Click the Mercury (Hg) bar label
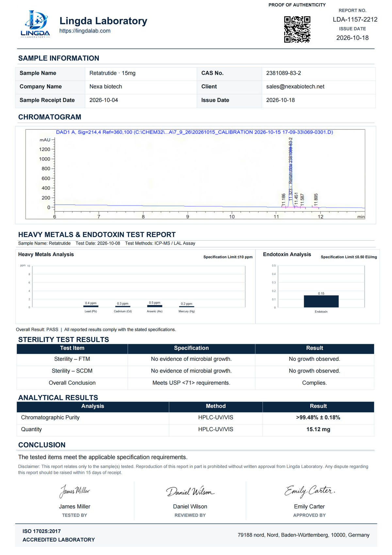Viewport: 392px width, 555px height. 187,311
